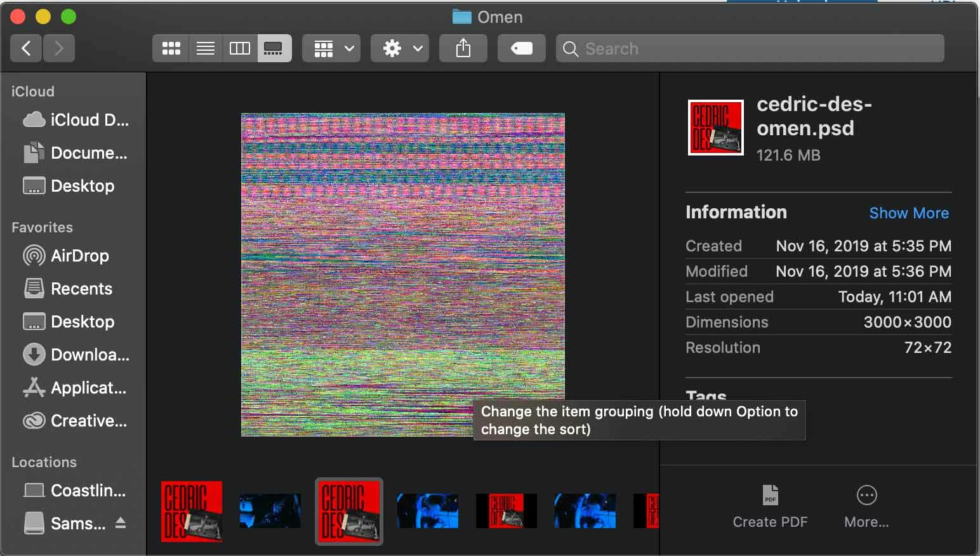Click the Modified date Nov 16, 2019 5:36 PM
The height and width of the screenshot is (556, 980).
863,271
